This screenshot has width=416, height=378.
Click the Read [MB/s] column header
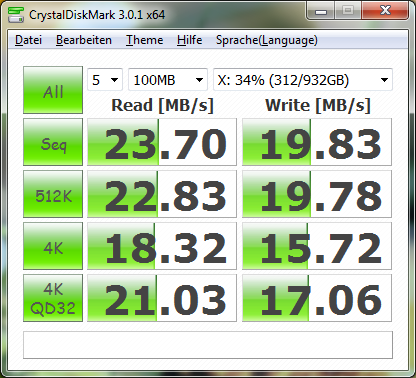click(x=162, y=106)
